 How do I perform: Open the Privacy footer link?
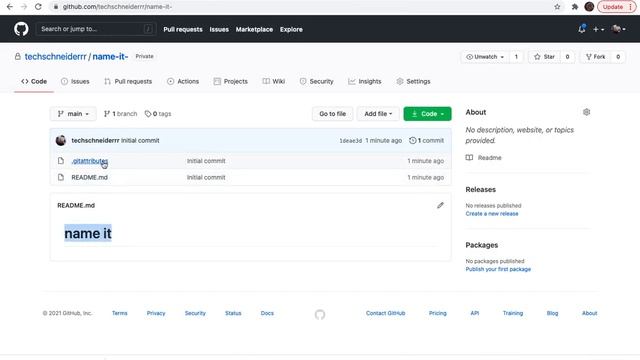[x=156, y=313]
